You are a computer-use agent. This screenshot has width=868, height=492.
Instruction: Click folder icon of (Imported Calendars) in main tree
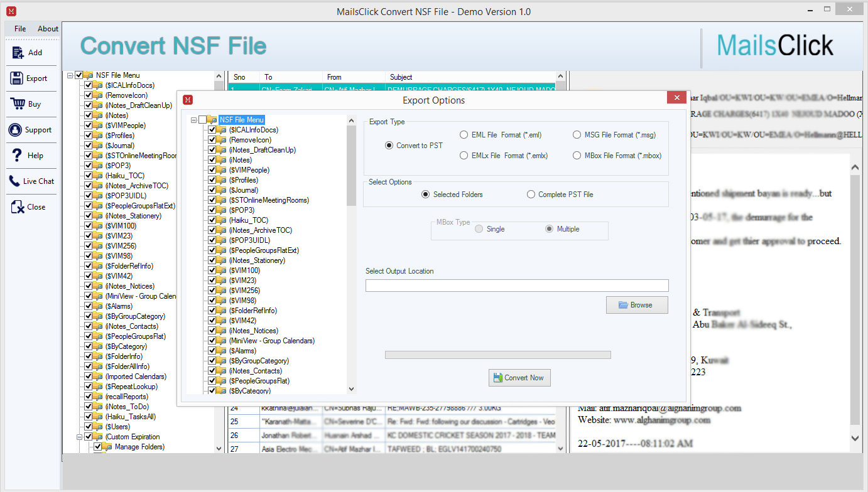[x=98, y=377]
